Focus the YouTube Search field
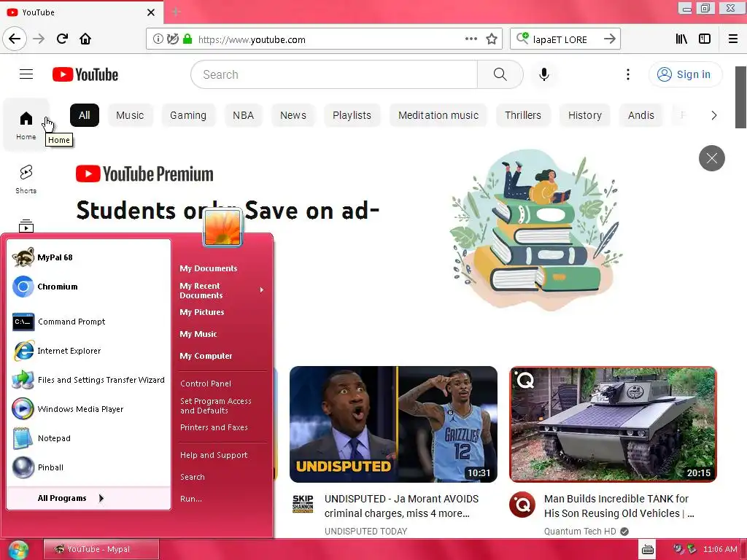The height and width of the screenshot is (560, 747). [x=334, y=74]
